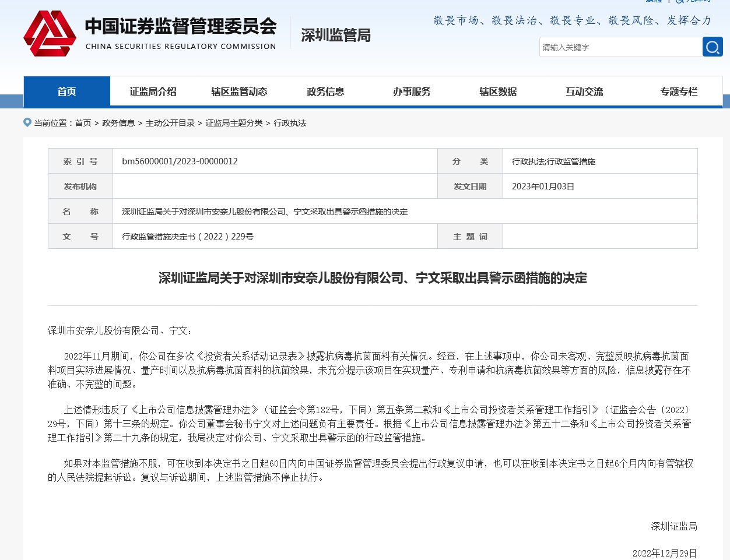The image size is (730, 560).
Task: Open the 首页 tab in the main navigation bar
Action: [x=66, y=91]
